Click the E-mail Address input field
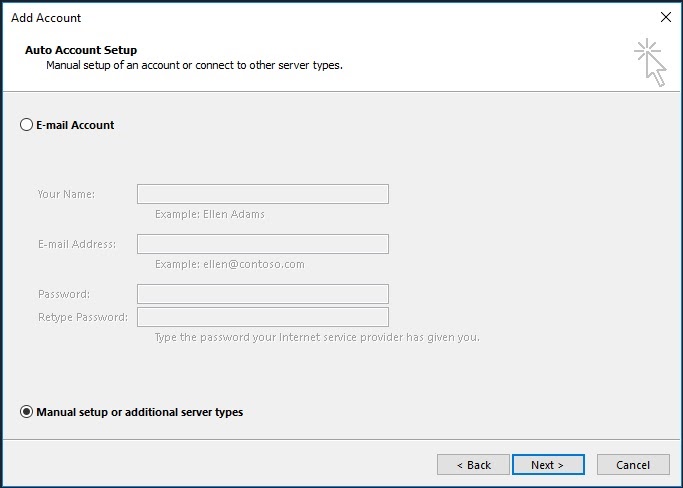The height and width of the screenshot is (488, 683). [x=262, y=244]
